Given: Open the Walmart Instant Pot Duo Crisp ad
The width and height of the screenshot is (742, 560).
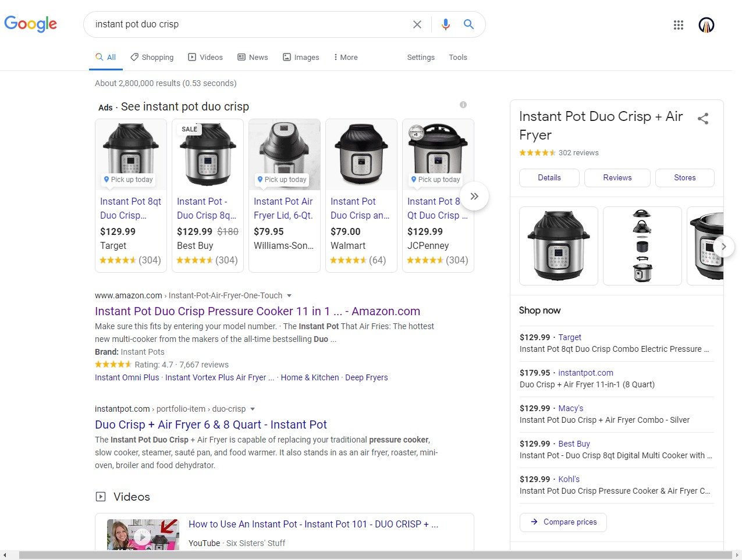Looking at the screenshot, I should click(x=360, y=208).
